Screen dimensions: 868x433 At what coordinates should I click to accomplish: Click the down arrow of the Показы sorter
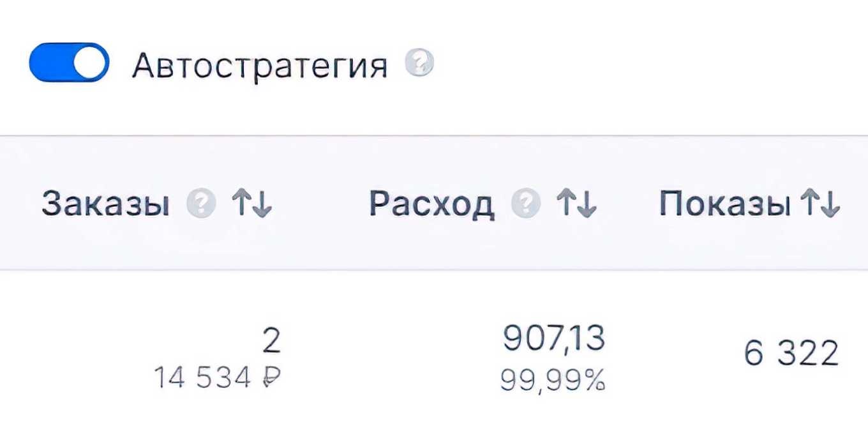point(831,203)
